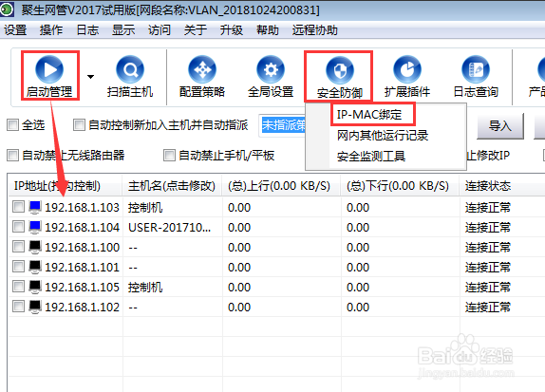Enable 自动控制新加入主机并自动指派 checkbox
This screenshot has width=545, height=392.
(x=79, y=124)
